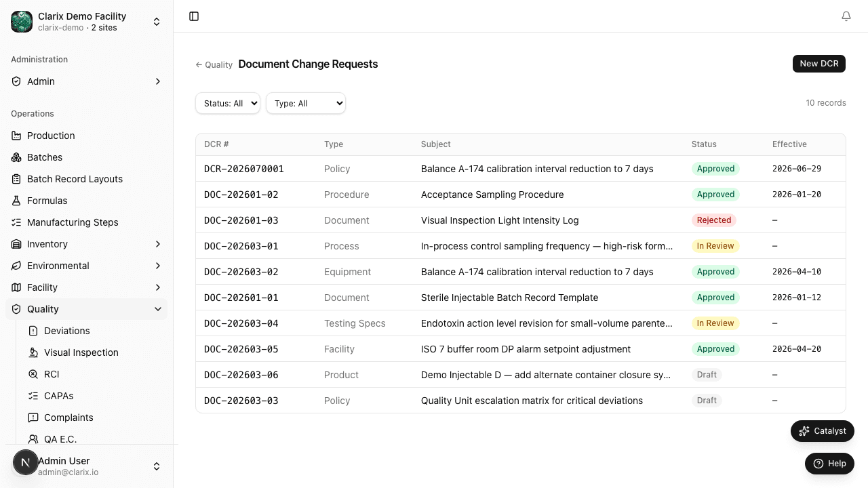Open the Type: All filter dropdown
The width and height of the screenshot is (868, 488).
coord(306,103)
